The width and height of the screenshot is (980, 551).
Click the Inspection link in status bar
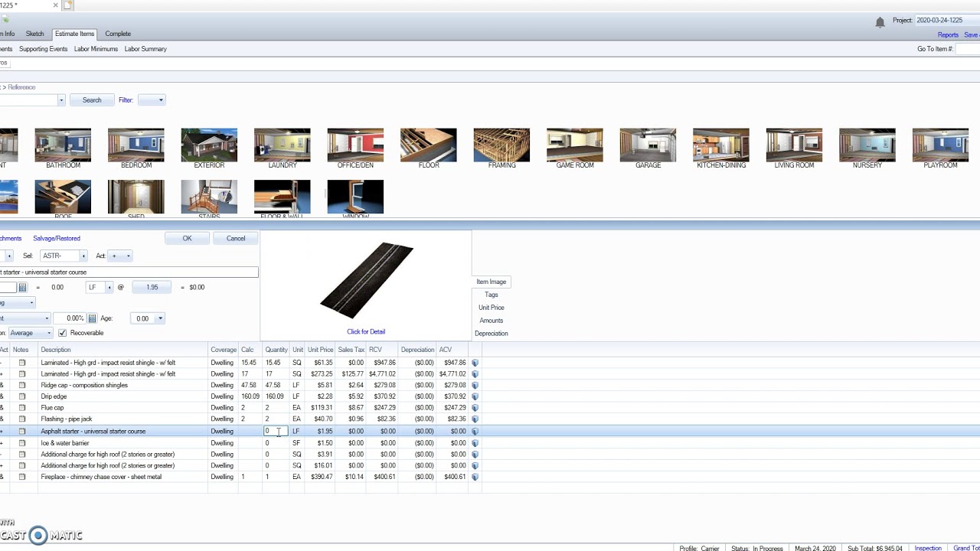pos(928,548)
